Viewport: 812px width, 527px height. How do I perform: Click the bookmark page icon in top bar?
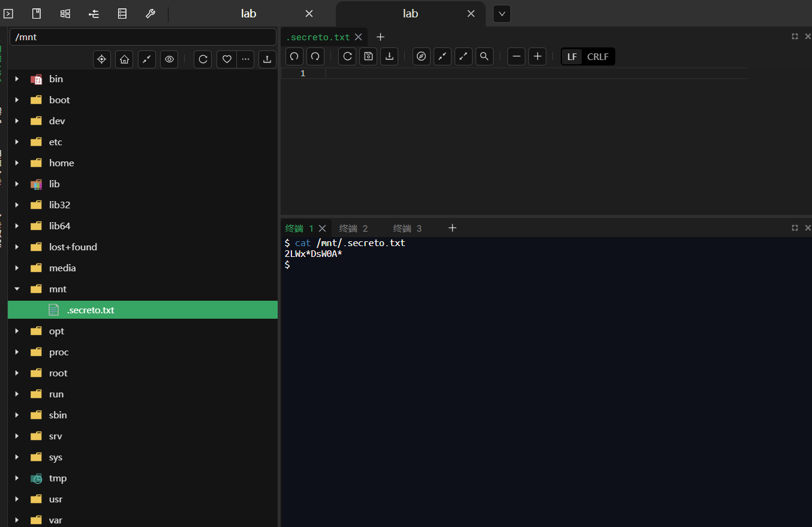point(37,13)
